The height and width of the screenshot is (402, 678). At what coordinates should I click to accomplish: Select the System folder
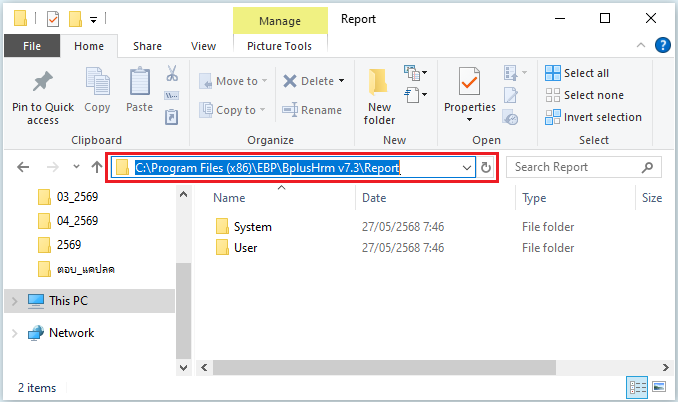(252, 227)
